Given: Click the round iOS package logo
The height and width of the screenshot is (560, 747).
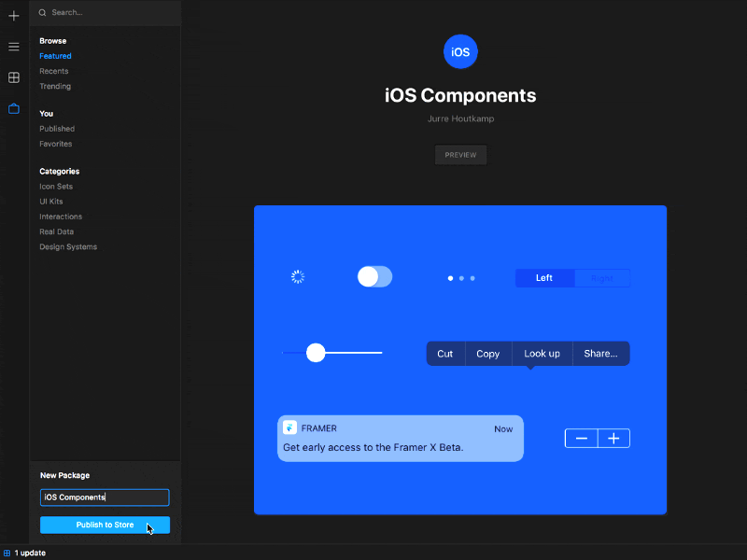Looking at the screenshot, I should (460, 51).
